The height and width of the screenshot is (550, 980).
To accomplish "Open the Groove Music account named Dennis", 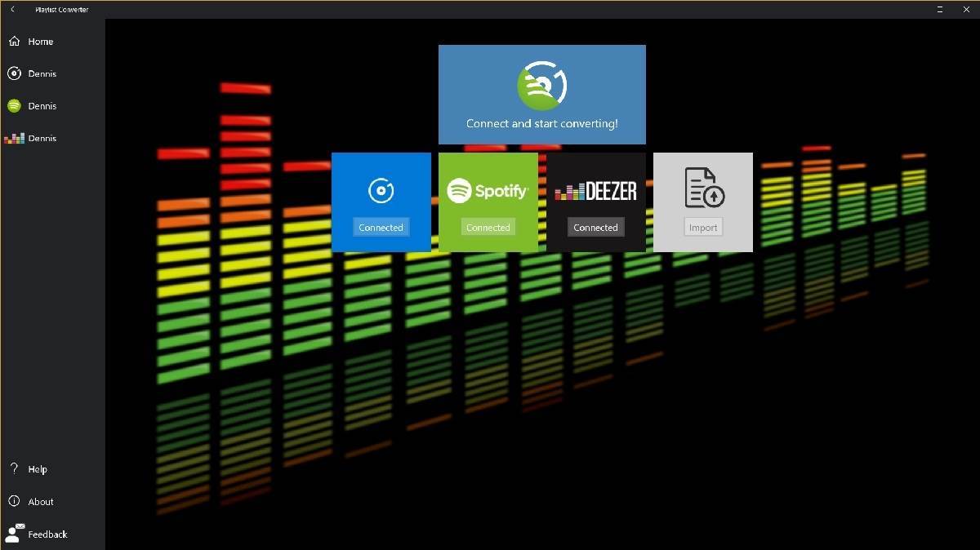I will tap(41, 73).
